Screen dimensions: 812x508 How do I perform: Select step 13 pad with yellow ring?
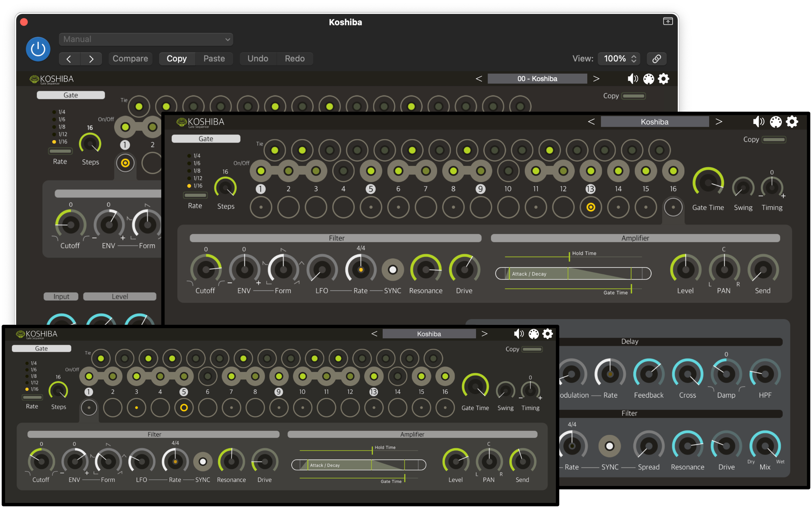point(590,207)
